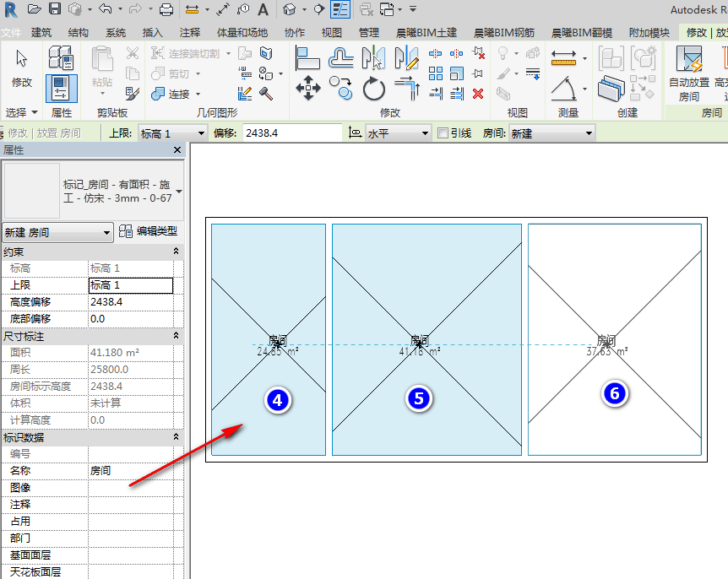The width and height of the screenshot is (728, 579).
Task: Click the 上限 value field in Properties
Action: 130,285
